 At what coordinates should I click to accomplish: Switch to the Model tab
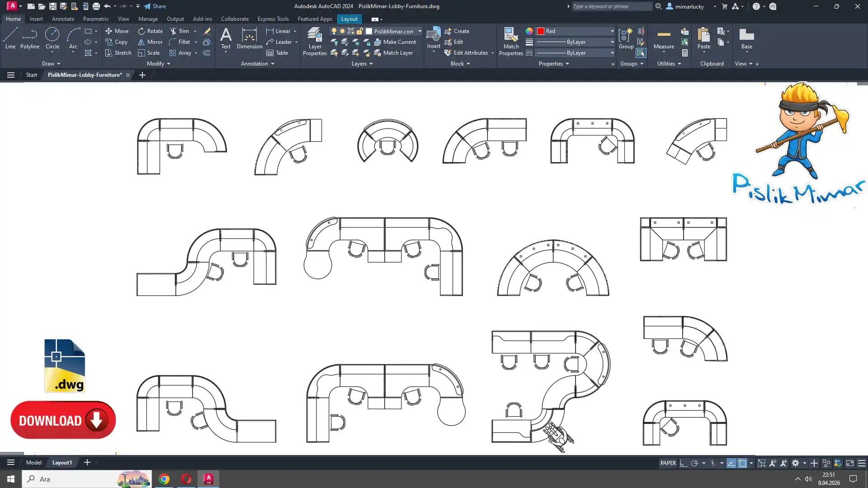34,463
